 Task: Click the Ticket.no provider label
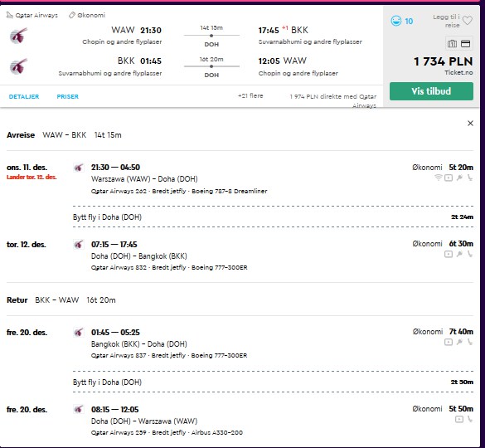point(458,72)
